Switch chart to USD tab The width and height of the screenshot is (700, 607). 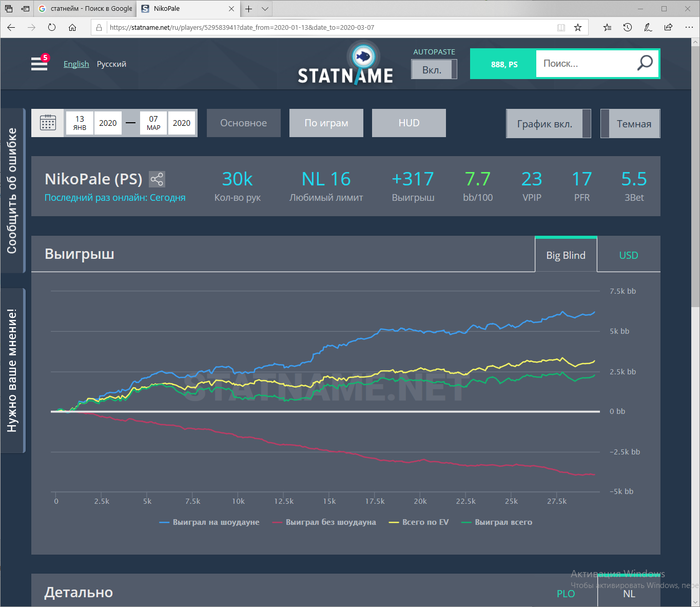(629, 255)
